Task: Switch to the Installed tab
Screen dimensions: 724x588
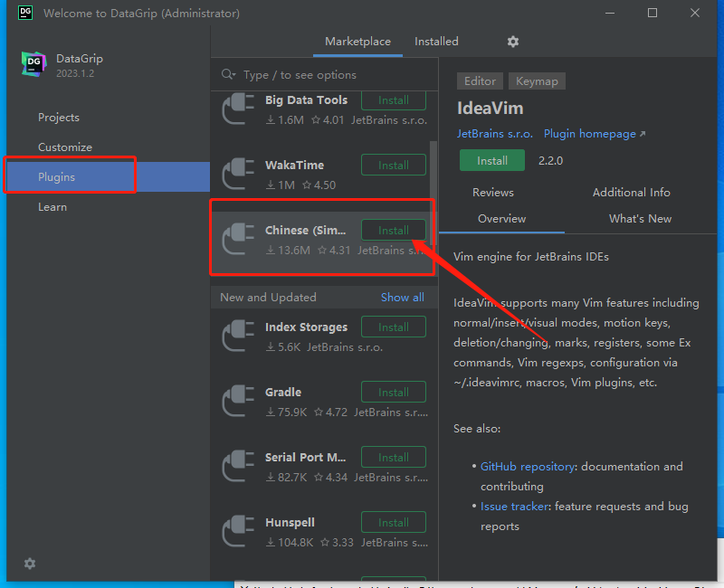Action: [436, 42]
